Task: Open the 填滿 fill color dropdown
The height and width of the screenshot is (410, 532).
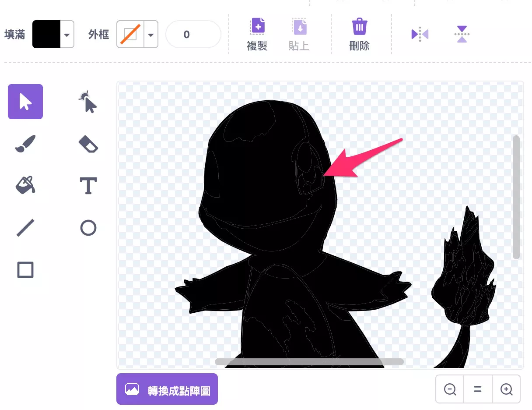Action: click(x=66, y=34)
